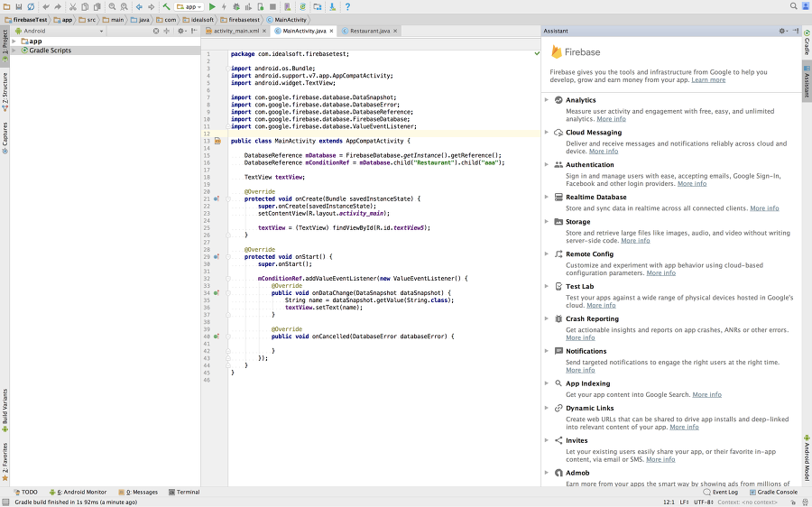Click the Sync Project refresh icon
This screenshot has height=507, width=812.
31,6
